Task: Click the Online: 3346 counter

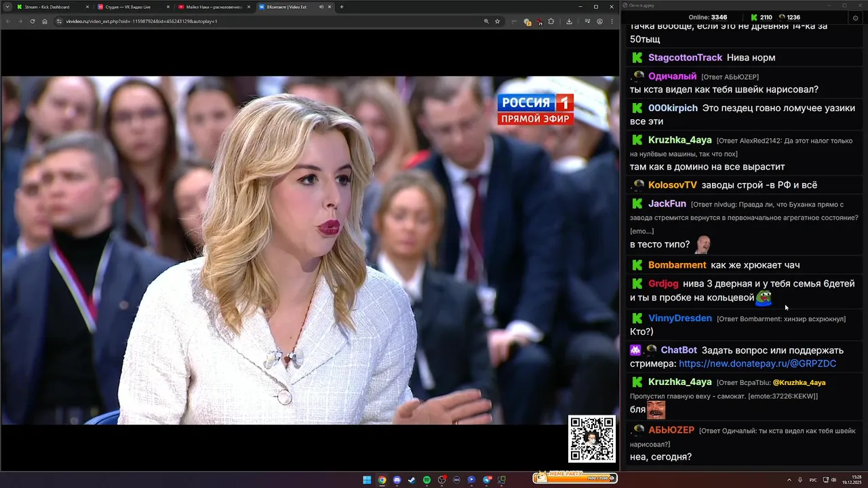Action: pos(707,18)
